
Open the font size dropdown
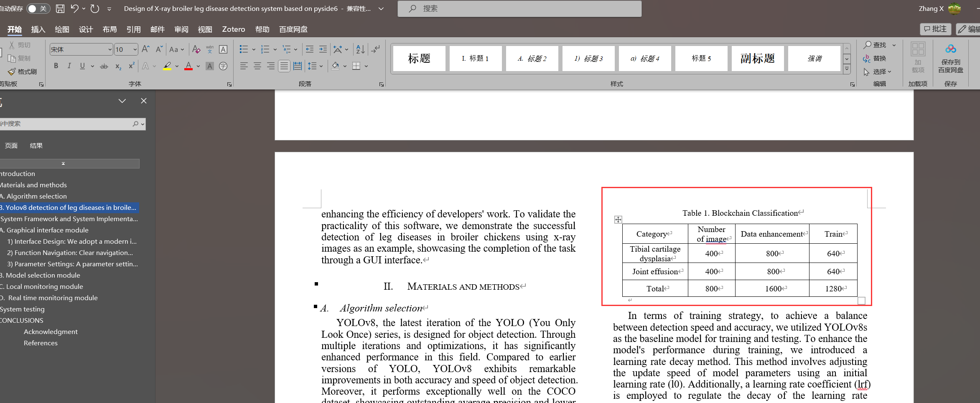point(135,49)
